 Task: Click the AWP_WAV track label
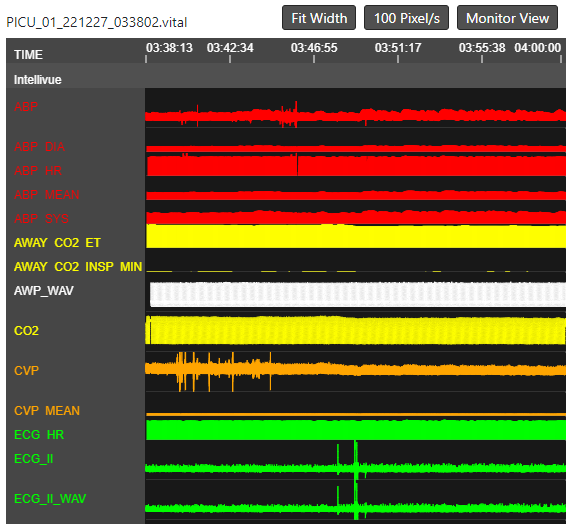(44, 291)
